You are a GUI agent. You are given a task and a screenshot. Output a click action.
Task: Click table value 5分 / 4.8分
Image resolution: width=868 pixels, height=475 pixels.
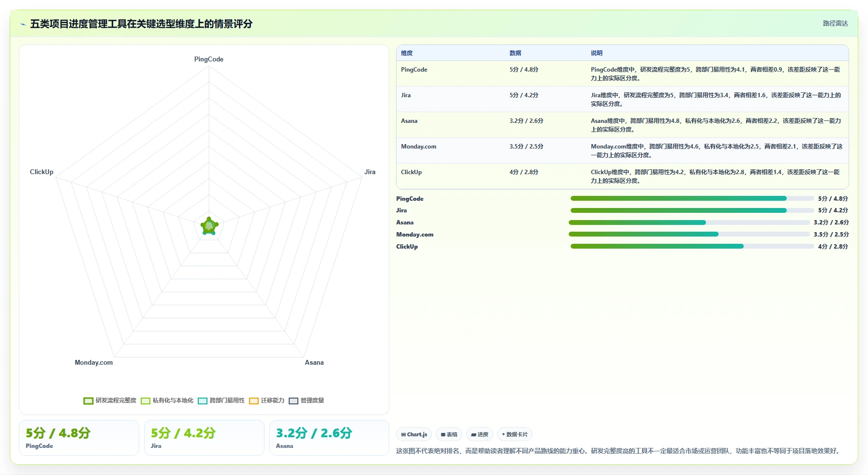(x=524, y=70)
